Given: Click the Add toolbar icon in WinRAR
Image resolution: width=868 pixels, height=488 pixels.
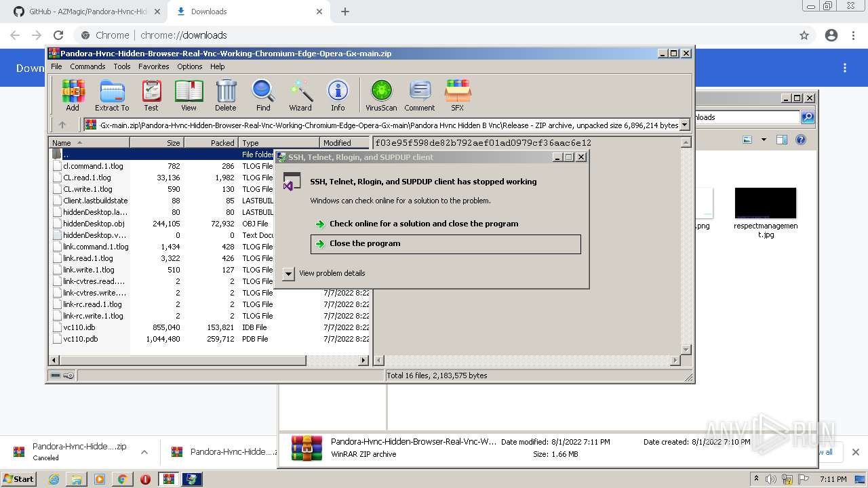Looking at the screenshot, I should (x=73, y=96).
